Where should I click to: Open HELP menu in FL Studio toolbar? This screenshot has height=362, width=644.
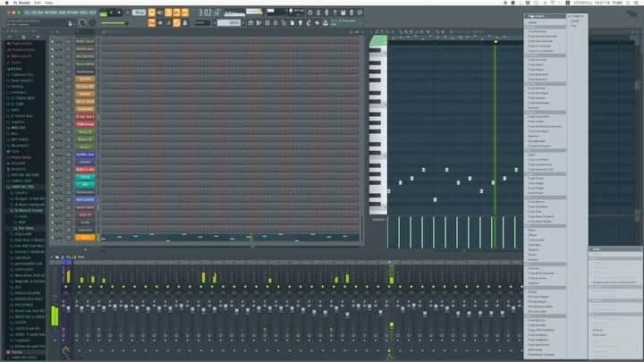[93, 13]
